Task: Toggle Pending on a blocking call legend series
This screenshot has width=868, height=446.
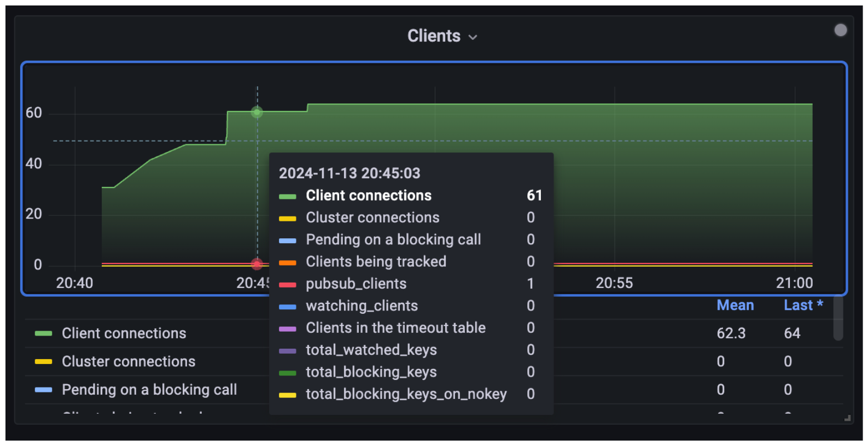Action: pyautogui.click(x=149, y=390)
